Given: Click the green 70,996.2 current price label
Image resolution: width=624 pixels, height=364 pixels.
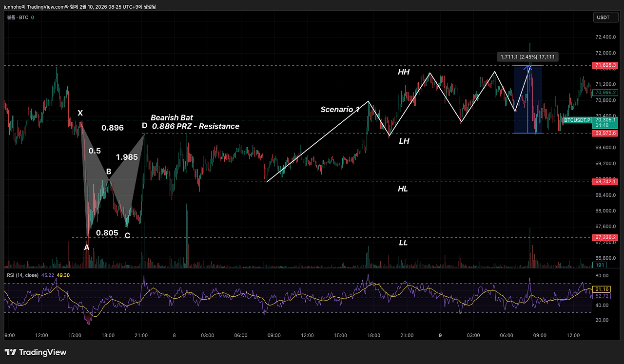Looking at the screenshot, I should (x=605, y=92).
